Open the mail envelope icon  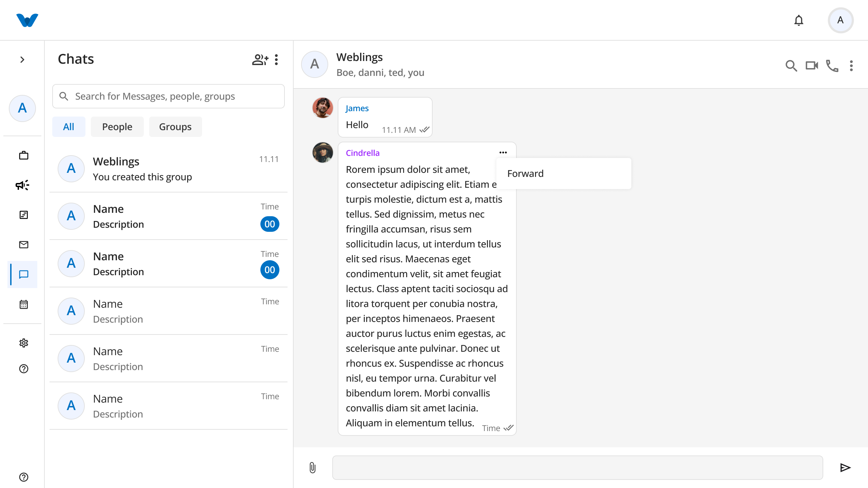pyautogui.click(x=24, y=245)
